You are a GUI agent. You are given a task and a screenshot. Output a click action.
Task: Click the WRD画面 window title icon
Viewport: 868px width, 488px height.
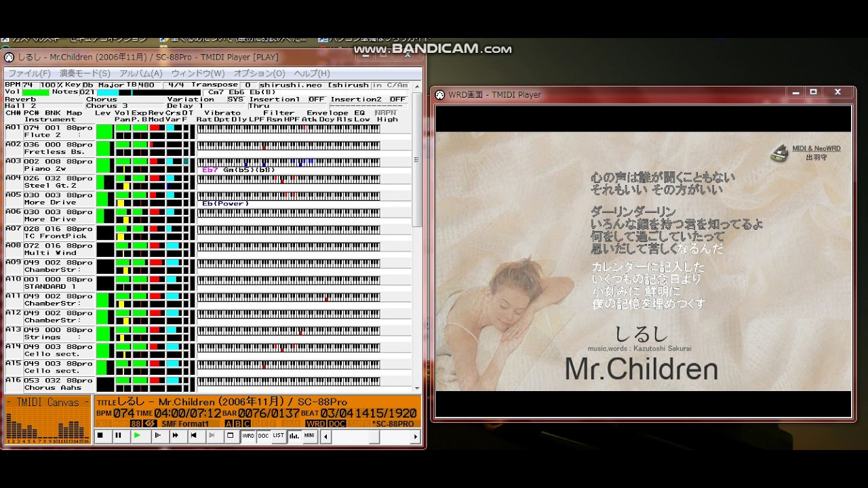coord(439,95)
